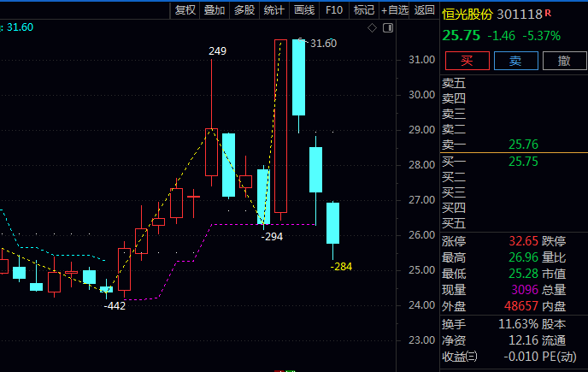Click the stock code 301118
Viewport: 588px width, 372px height.
(520, 15)
